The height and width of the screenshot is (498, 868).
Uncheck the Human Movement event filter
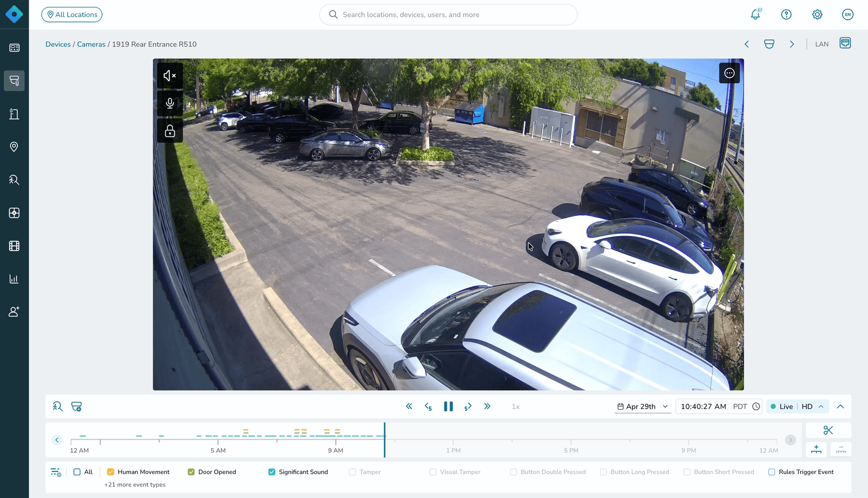coord(110,472)
